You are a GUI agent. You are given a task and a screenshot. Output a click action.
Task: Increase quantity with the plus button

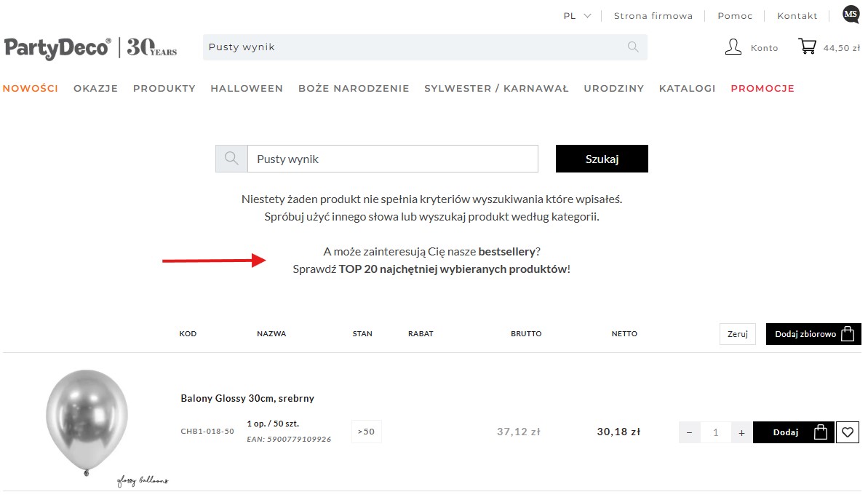[741, 432]
